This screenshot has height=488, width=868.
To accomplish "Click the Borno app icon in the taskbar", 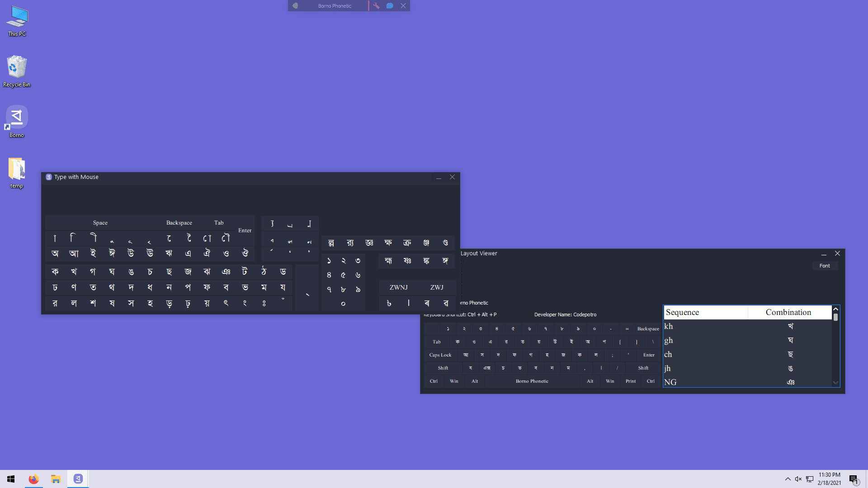I will (78, 479).
